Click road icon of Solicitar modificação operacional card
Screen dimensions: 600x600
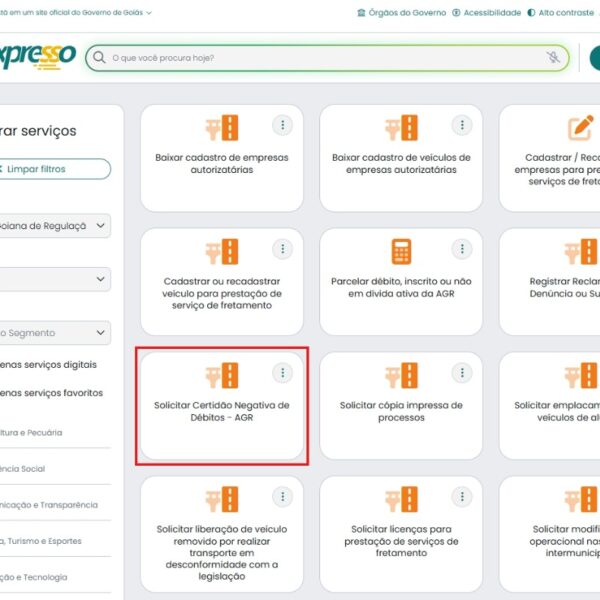pyautogui.click(x=581, y=499)
